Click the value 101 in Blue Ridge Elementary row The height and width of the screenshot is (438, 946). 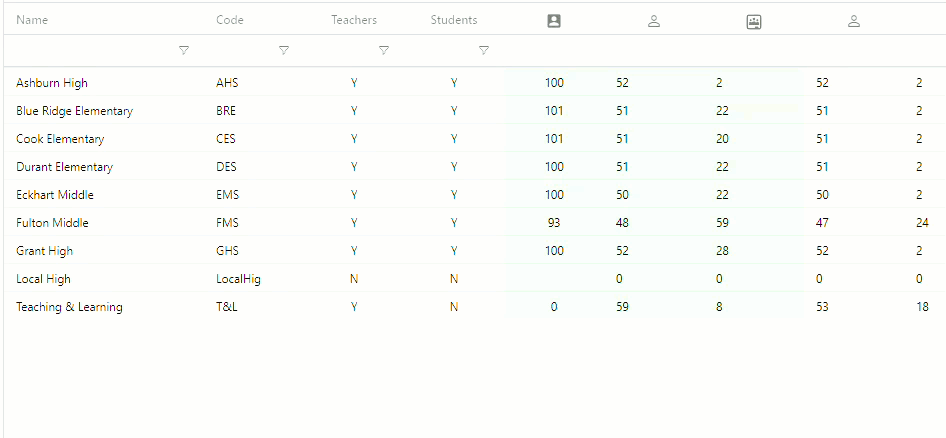[554, 111]
